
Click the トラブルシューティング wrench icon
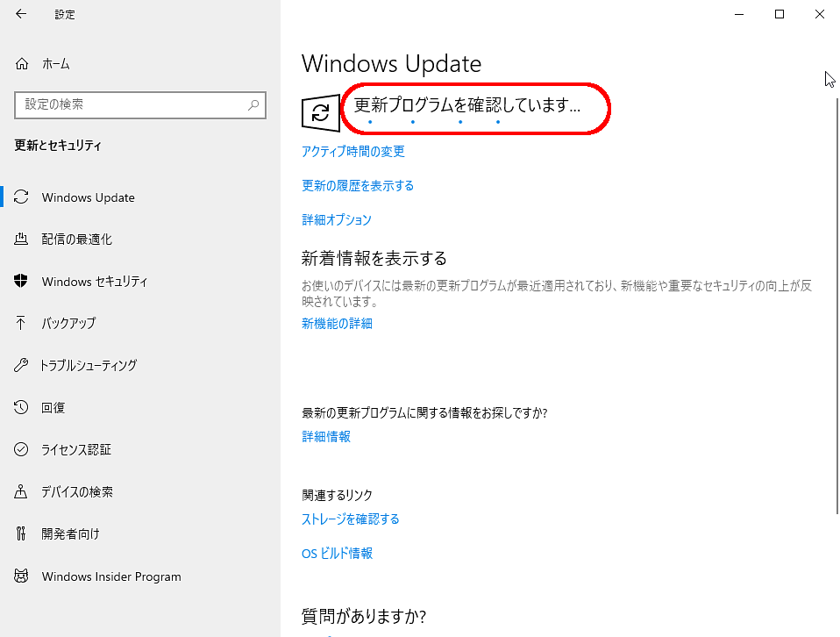pos(22,365)
